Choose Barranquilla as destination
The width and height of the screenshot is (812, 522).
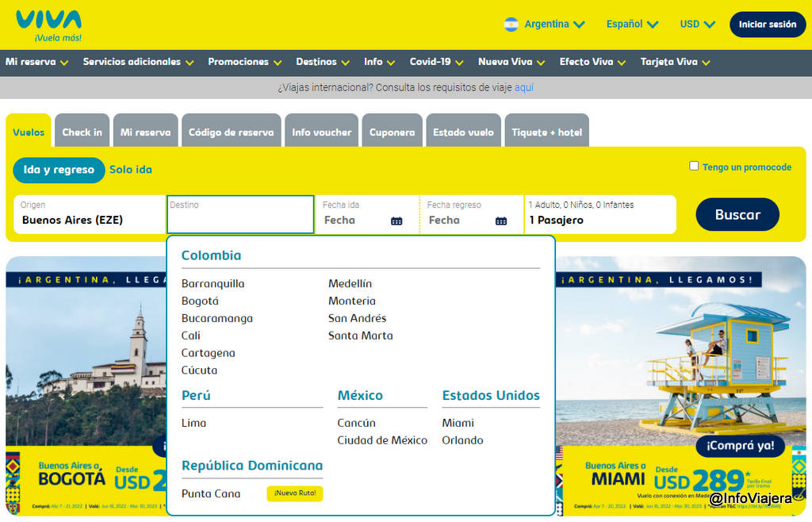tap(213, 284)
